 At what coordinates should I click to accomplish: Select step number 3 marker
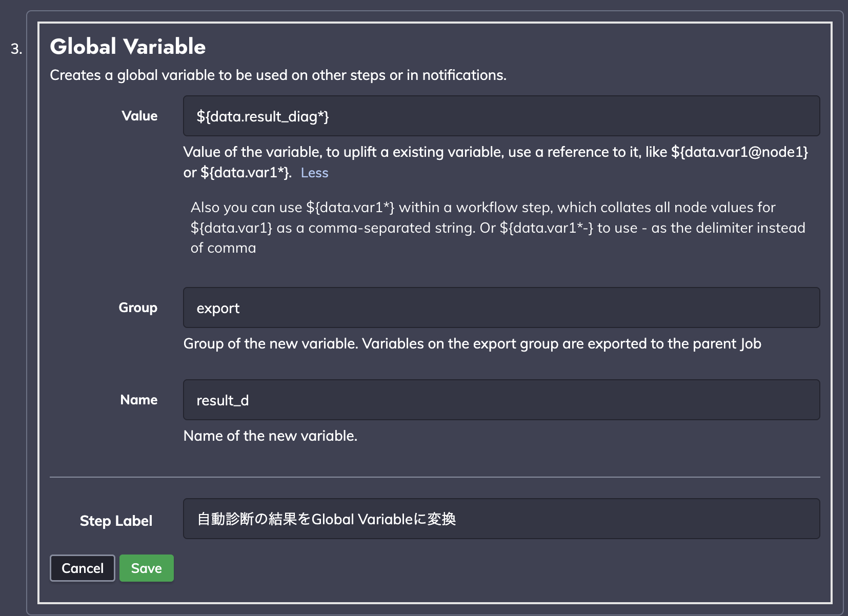click(x=16, y=49)
